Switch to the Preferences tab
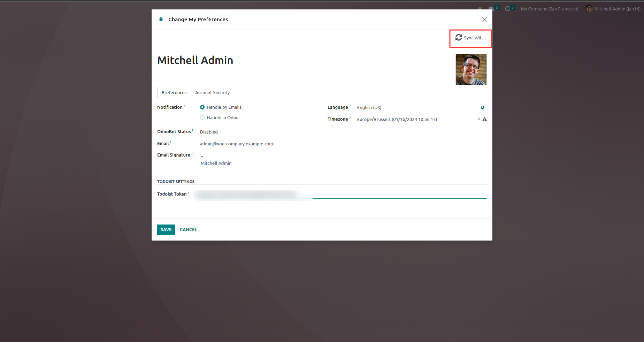The height and width of the screenshot is (342, 644). point(174,93)
